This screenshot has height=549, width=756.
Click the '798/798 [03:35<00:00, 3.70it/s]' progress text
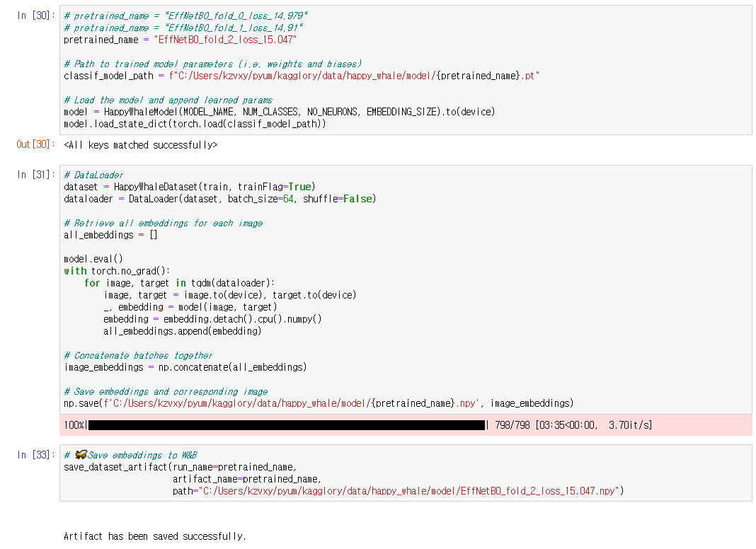573,425
